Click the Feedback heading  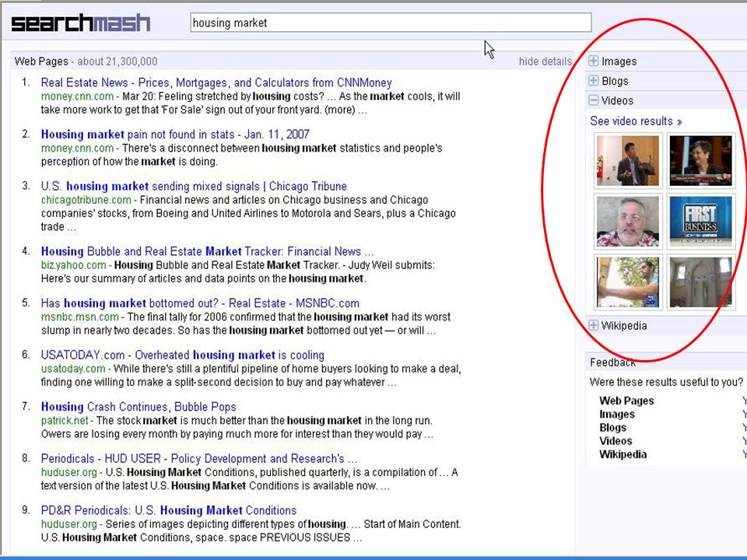(612, 362)
